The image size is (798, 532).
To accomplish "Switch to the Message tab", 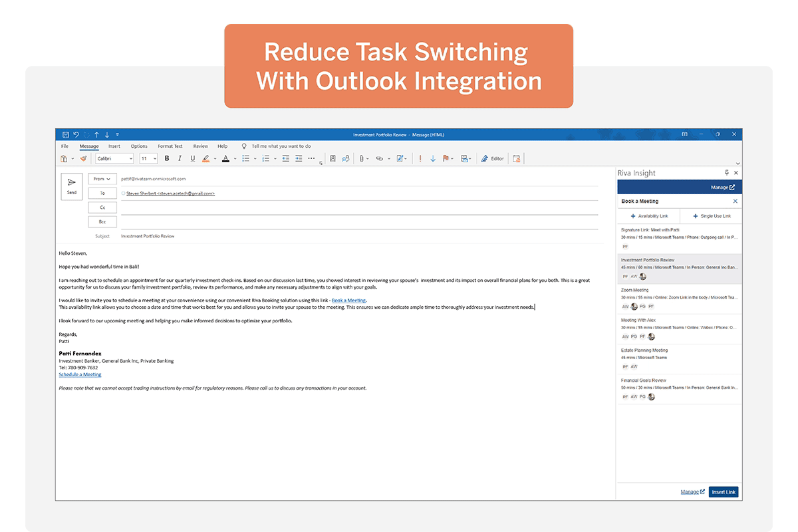I will (x=89, y=146).
